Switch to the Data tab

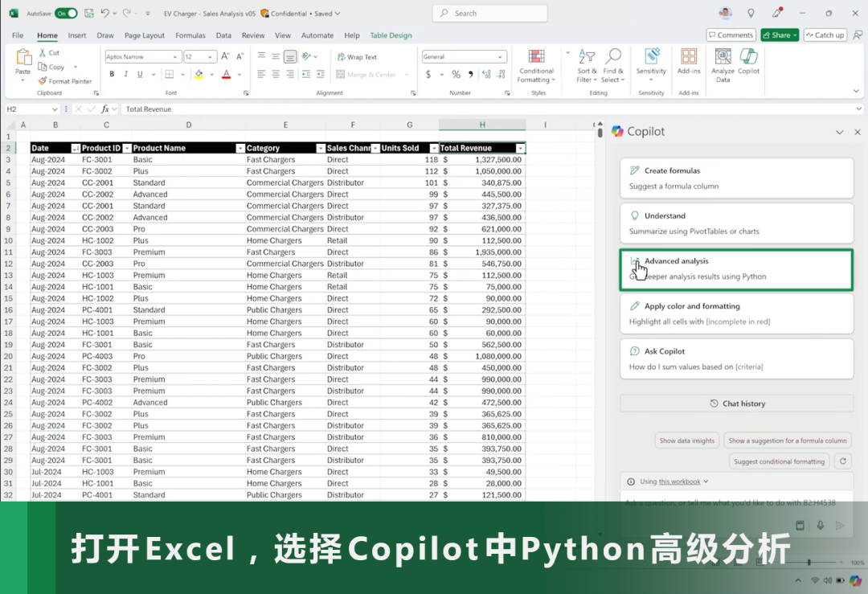223,35
